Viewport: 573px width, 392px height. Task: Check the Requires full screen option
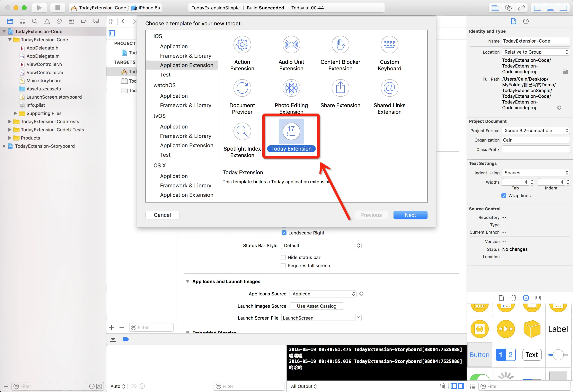click(283, 266)
